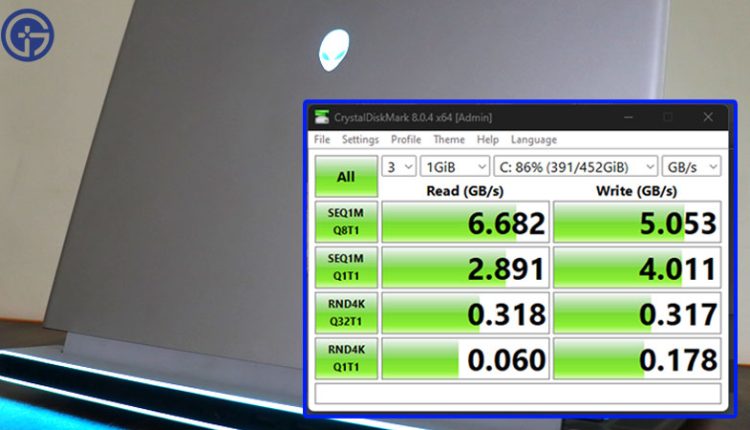
Task: Expand the 1GiB test size dropdown
Action: [x=455, y=167]
